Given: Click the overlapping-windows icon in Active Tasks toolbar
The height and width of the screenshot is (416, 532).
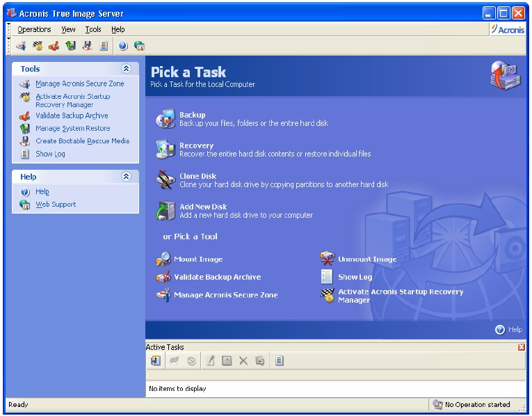Looking at the screenshot, I should pyautogui.click(x=260, y=360).
